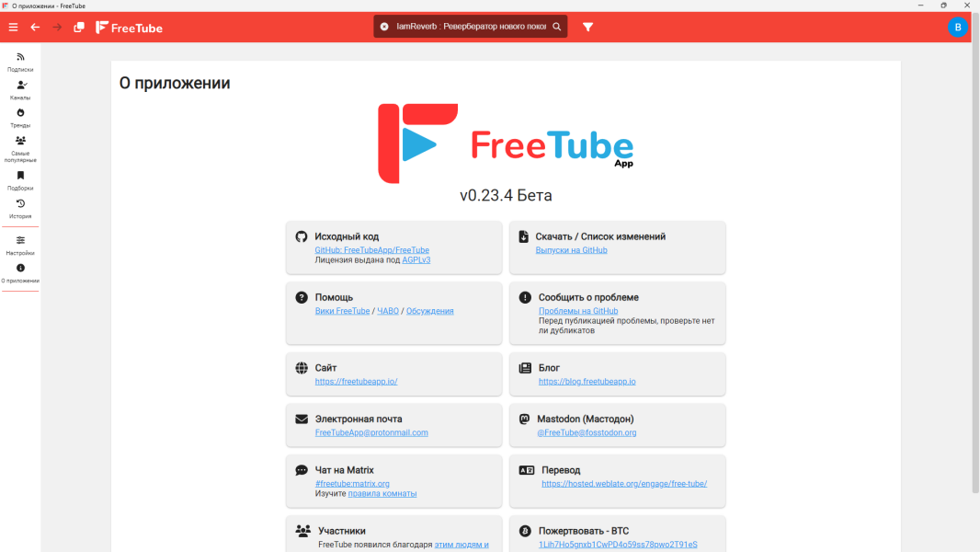The image size is (980, 552).
Task: Open Каналы in the sidebar
Action: pos(20,90)
